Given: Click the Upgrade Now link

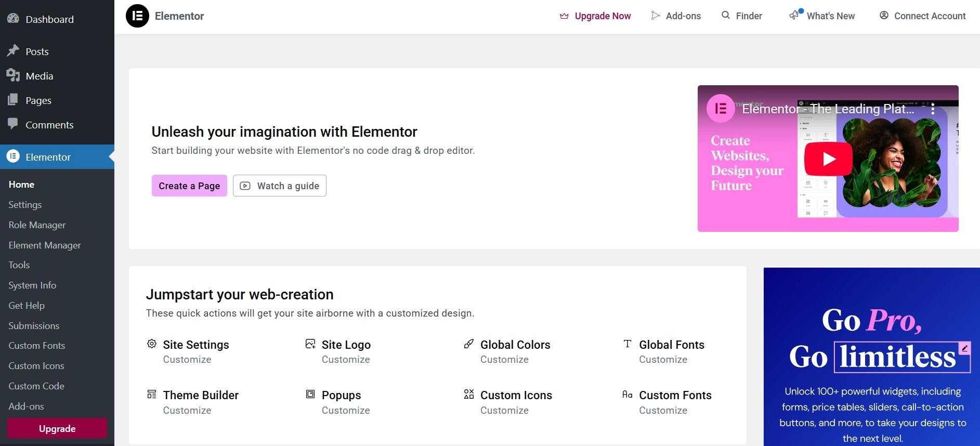Looking at the screenshot, I should click(x=603, y=16).
